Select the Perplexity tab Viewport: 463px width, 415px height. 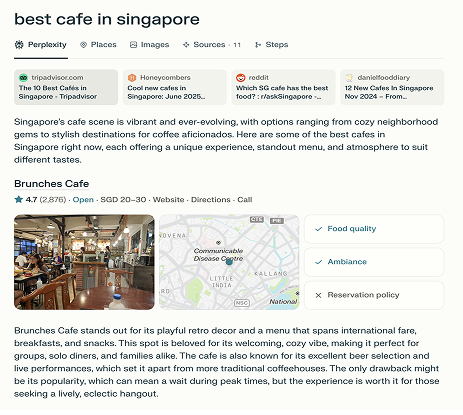point(41,45)
